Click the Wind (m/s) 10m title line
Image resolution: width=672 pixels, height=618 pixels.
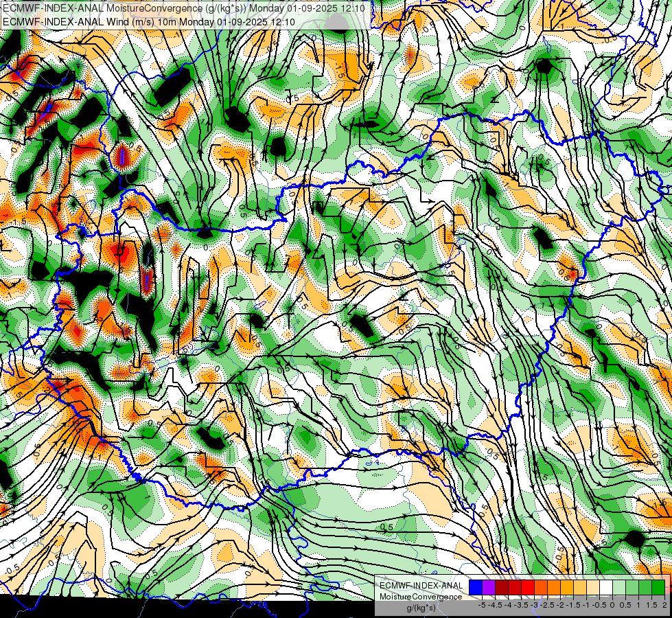pyautogui.click(x=149, y=21)
